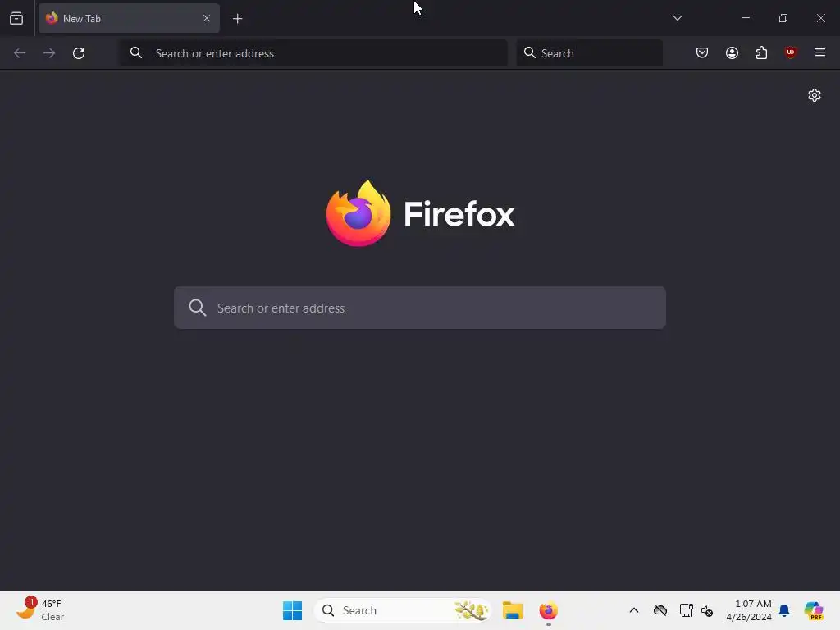
Task: Go back one page with the arrow
Action: click(20, 53)
